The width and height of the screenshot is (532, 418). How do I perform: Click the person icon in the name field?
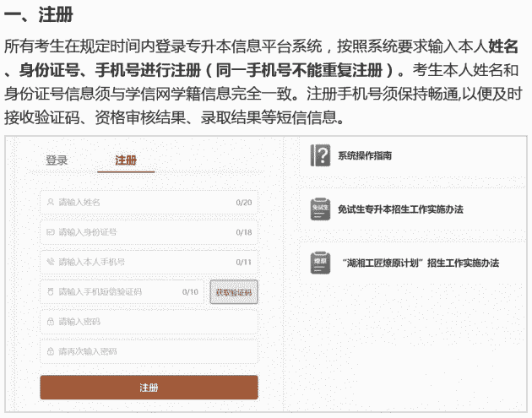(x=51, y=203)
